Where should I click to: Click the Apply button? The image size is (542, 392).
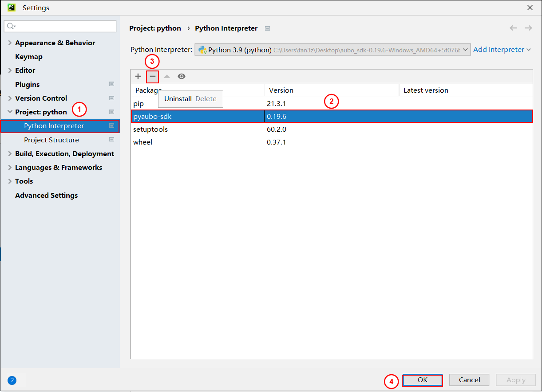(516, 380)
